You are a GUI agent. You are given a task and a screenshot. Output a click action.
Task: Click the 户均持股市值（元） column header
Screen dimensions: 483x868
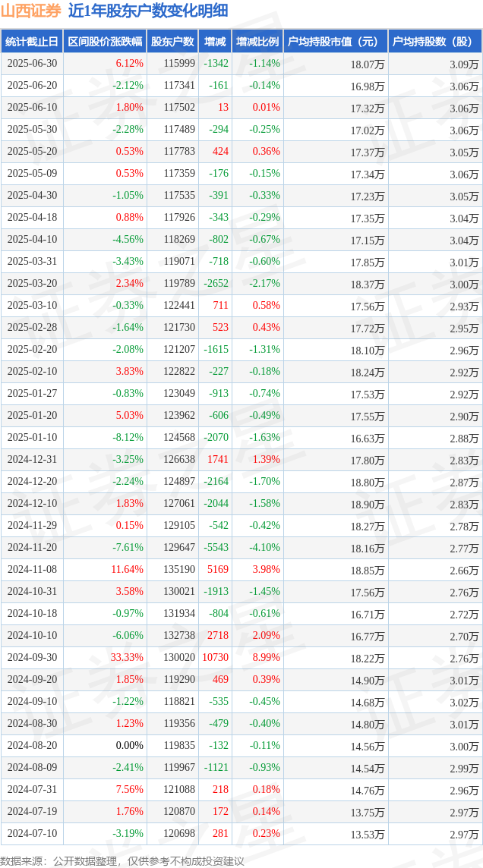336,42
